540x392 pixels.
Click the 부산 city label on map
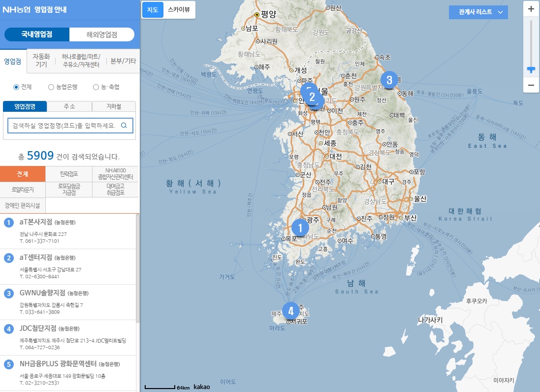pos(411,218)
